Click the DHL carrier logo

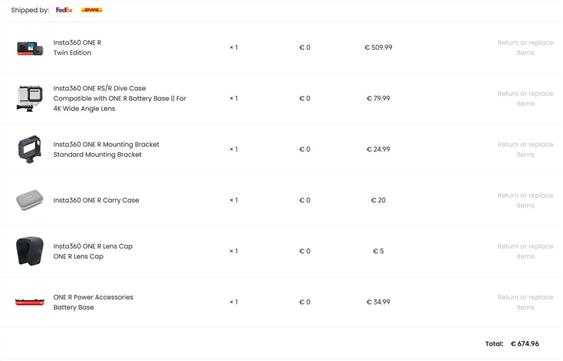tap(92, 10)
